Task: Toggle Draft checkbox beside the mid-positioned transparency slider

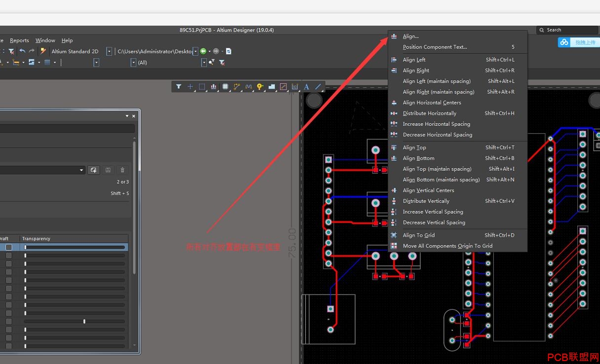Action: 8,322
